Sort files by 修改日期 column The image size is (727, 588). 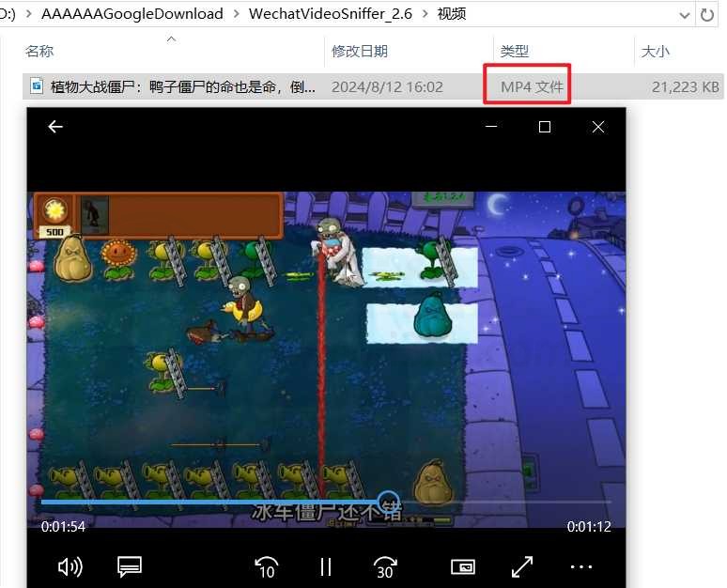360,51
